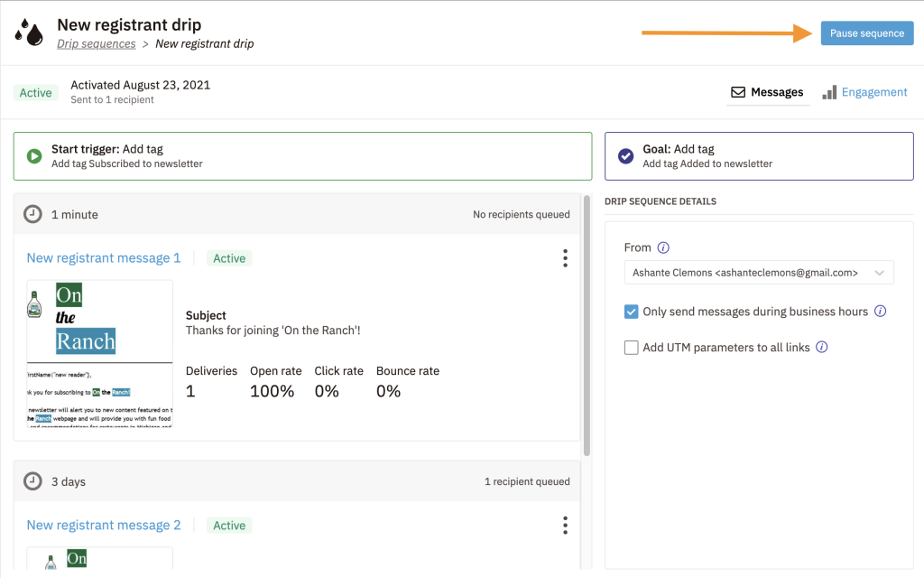Click the Pause sequence button
Viewport: 924px width, 578px height.
[x=867, y=33]
